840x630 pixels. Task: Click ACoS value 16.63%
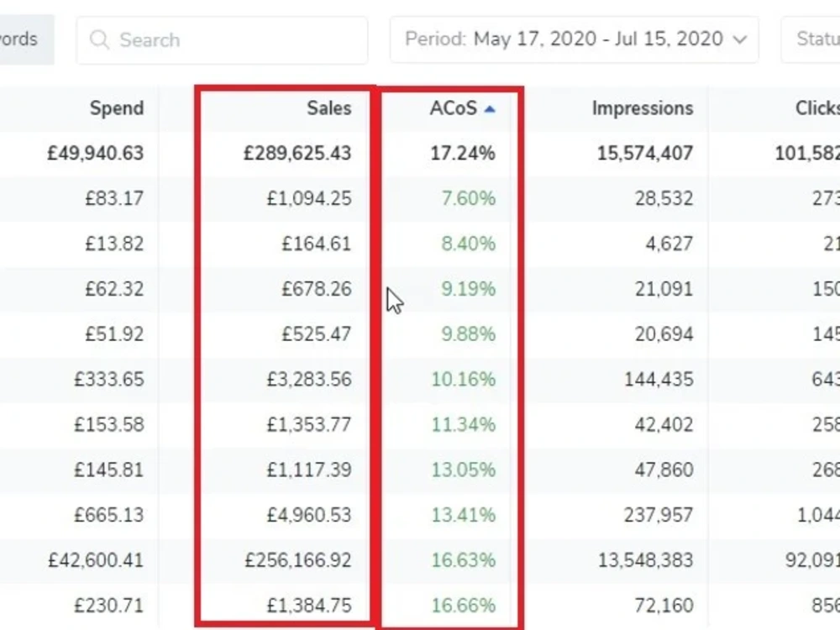464,560
